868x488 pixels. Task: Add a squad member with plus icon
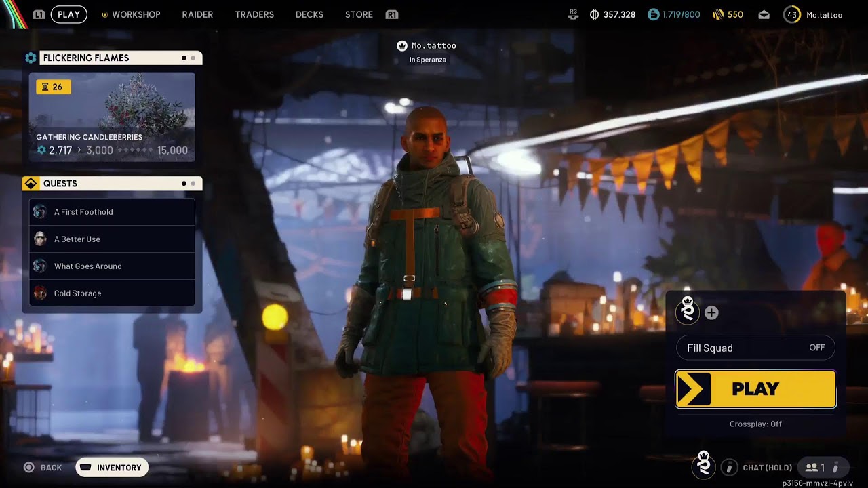711,312
